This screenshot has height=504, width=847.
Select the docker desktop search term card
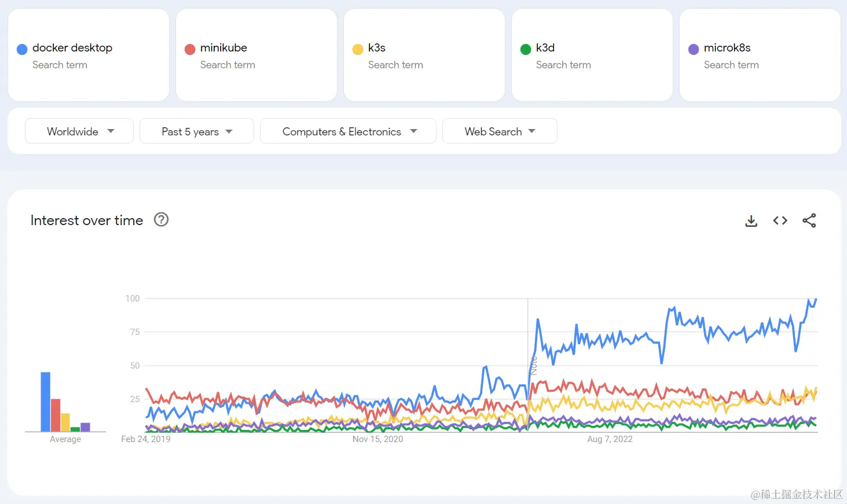point(89,56)
